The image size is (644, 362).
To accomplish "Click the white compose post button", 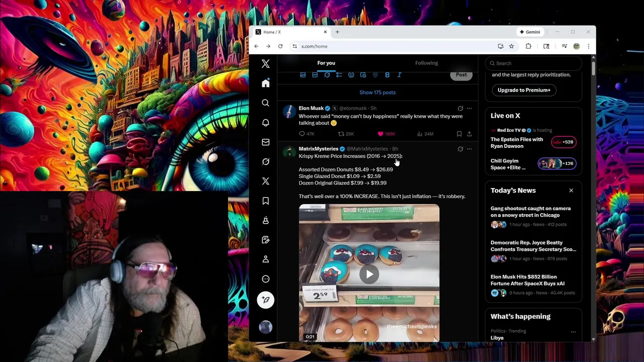I will (266, 300).
